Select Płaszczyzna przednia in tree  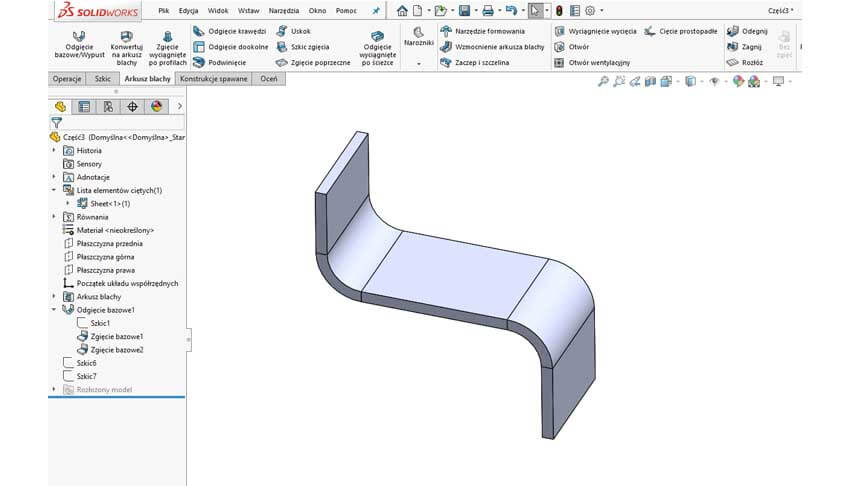coord(109,244)
